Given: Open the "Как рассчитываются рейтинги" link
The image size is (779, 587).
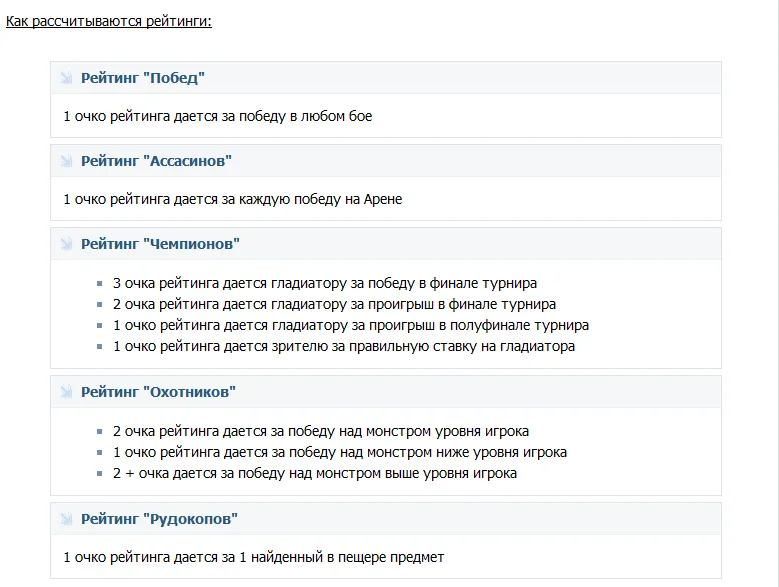Looking at the screenshot, I should 108,20.
